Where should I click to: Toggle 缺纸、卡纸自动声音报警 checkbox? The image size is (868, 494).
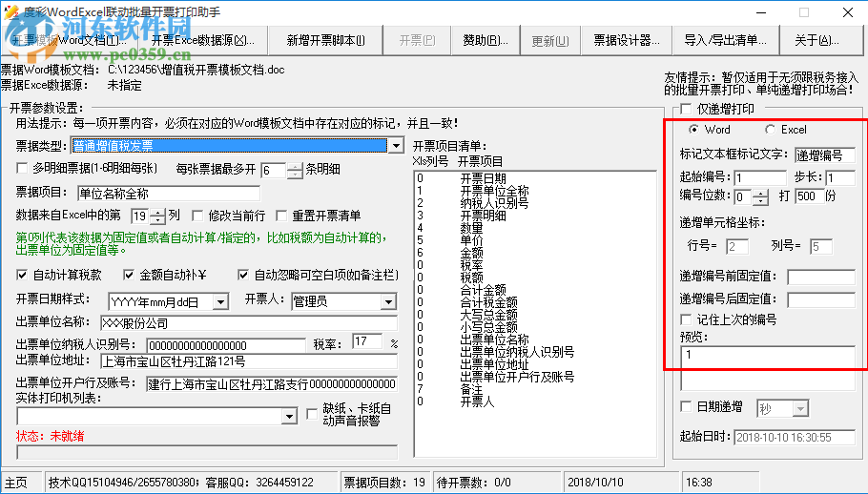pyautogui.click(x=312, y=414)
